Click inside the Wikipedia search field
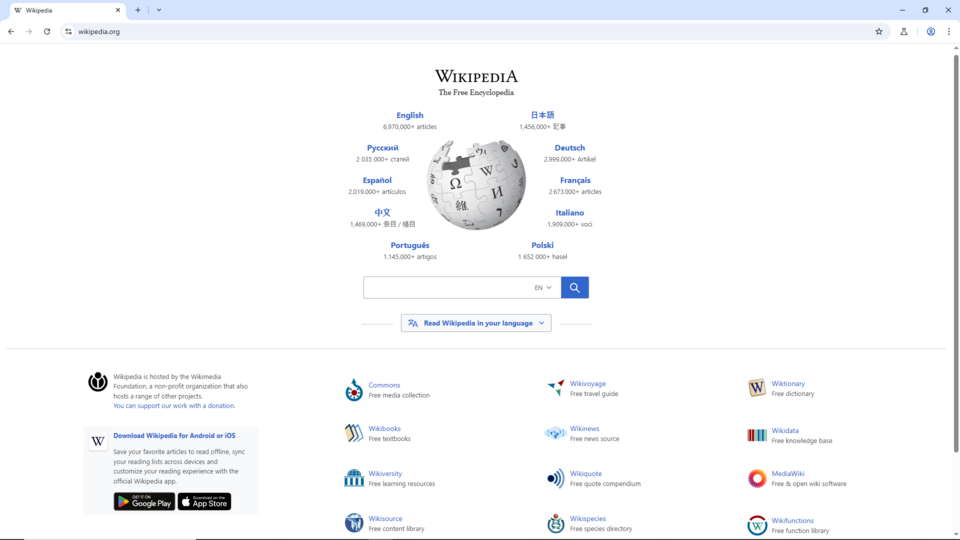This screenshot has width=960, height=540. pos(447,287)
